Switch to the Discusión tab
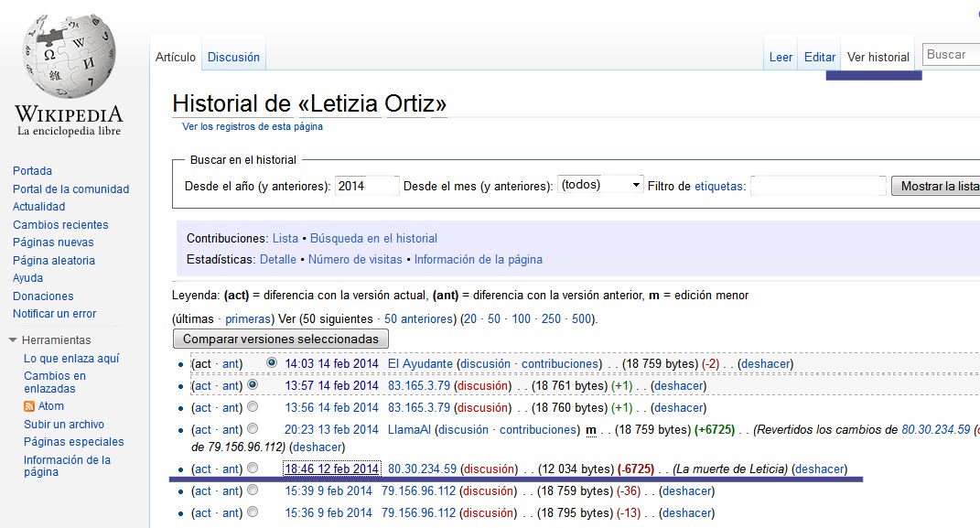Viewport: 980px width, 528px height. [233, 57]
